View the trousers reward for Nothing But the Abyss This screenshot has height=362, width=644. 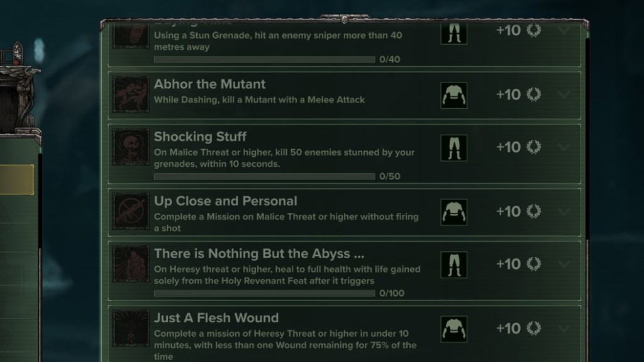pos(453,264)
